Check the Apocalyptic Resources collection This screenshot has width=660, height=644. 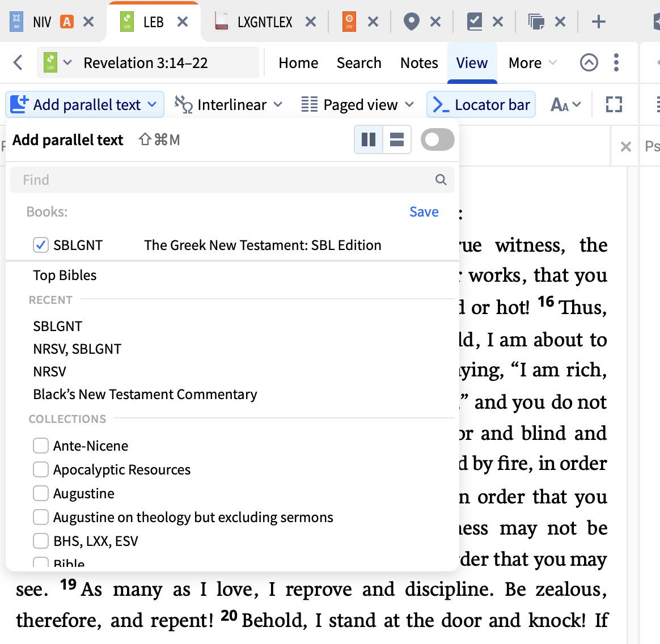pyautogui.click(x=40, y=469)
